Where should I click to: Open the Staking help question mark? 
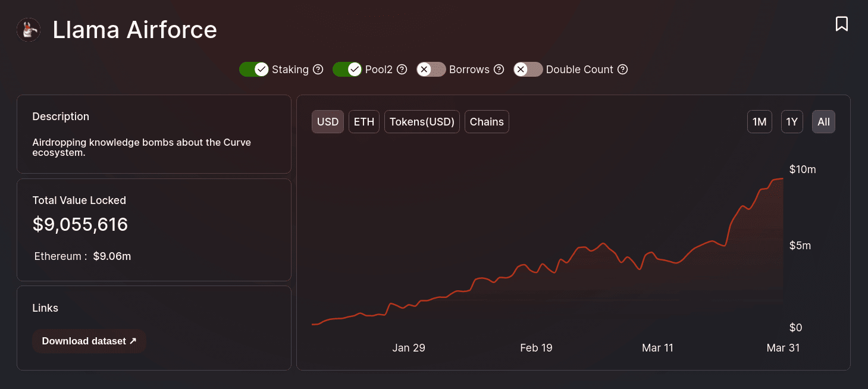(x=318, y=70)
